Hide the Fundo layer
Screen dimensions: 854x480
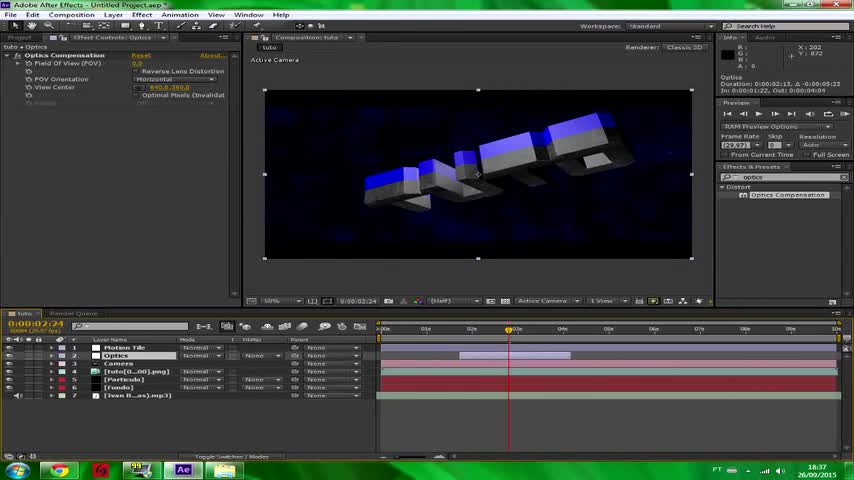[x=9, y=387]
